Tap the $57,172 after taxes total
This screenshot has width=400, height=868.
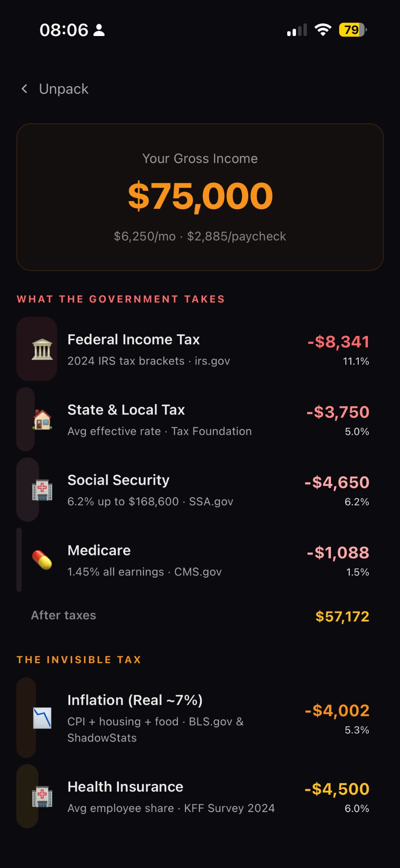342,616
